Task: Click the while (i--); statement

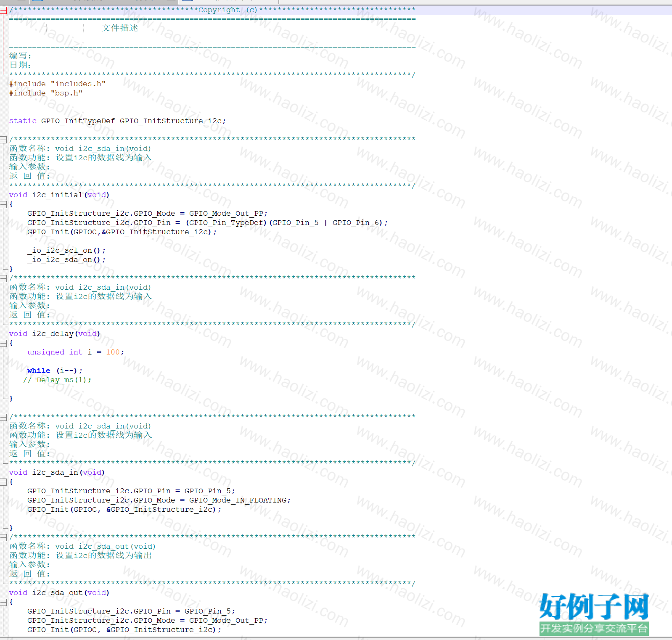Action: coord(55,370)
